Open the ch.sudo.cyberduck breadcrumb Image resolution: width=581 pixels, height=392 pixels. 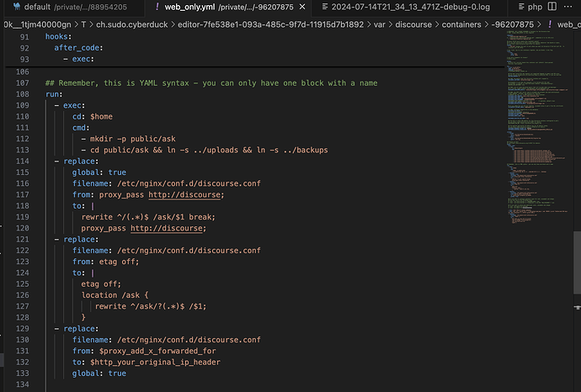[x=132, y=24]
